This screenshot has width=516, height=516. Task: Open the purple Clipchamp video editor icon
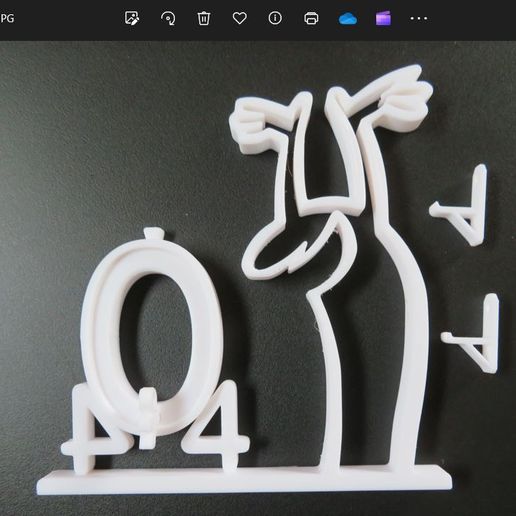[x=383, y=18]
